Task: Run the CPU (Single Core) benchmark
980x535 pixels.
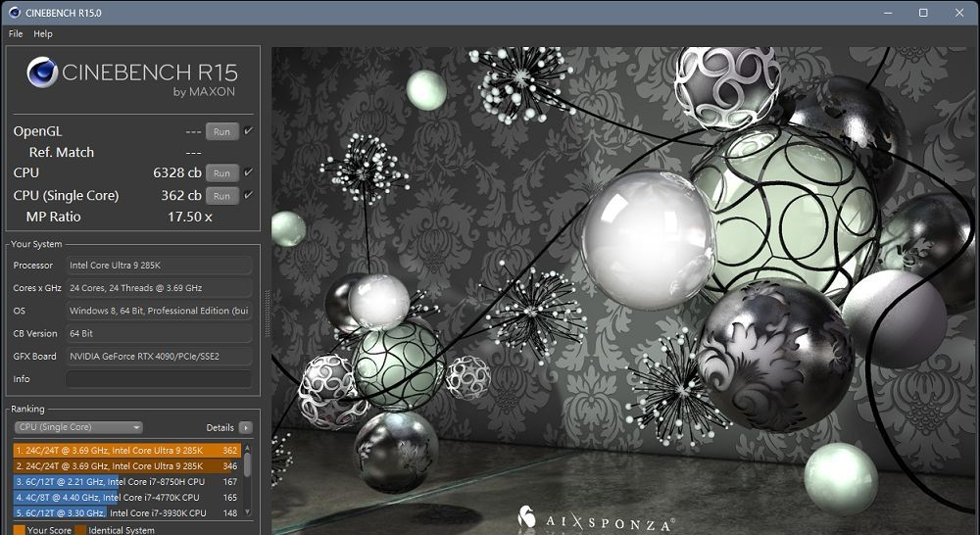Action: 221,196
